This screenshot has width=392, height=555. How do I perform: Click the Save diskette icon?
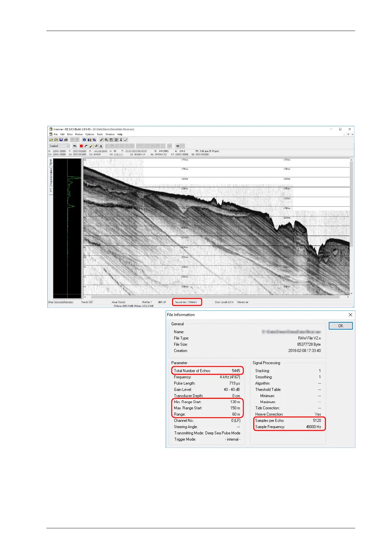[61, 140]
